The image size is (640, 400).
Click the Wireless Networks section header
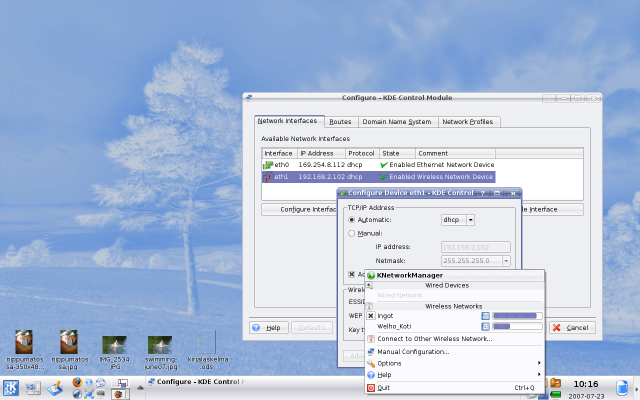point(453,306)
